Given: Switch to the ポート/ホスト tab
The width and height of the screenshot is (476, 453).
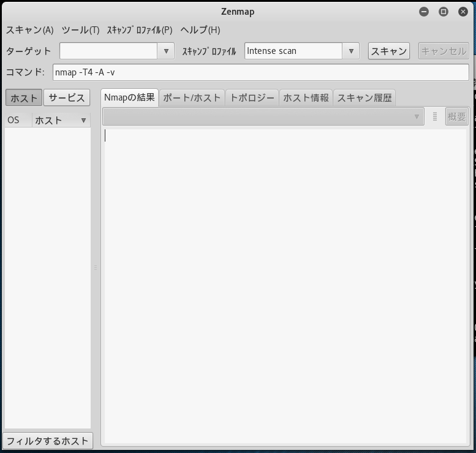Looking at the screenshot, I should click(x=192, y=98).
